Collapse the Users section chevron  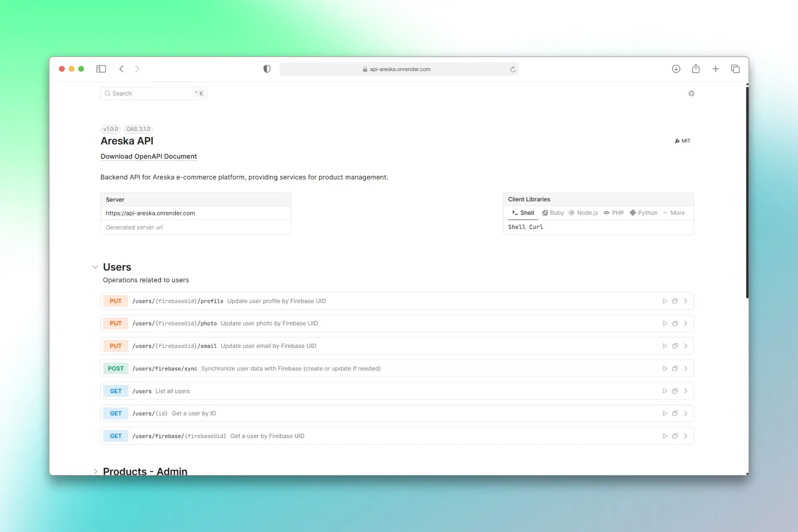95,267
